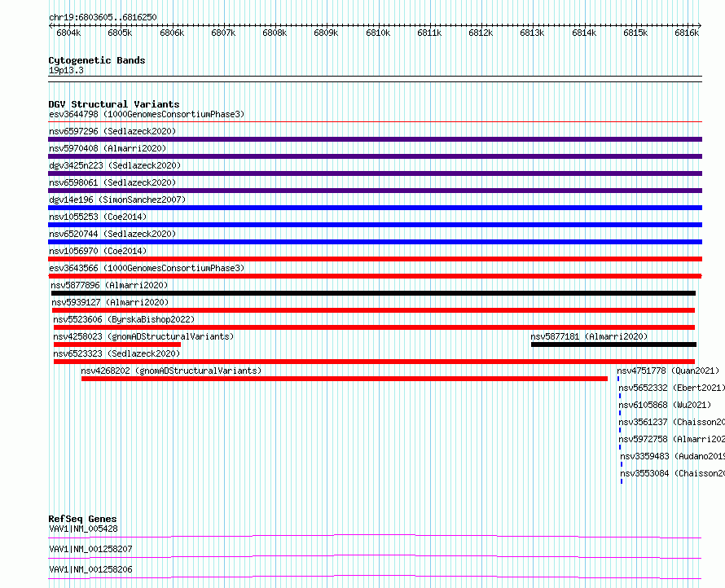Select nsv5652332 (Ebert2021) label
Image resolution: width=725 pixels, height=588 pixels.
point(671,388)
